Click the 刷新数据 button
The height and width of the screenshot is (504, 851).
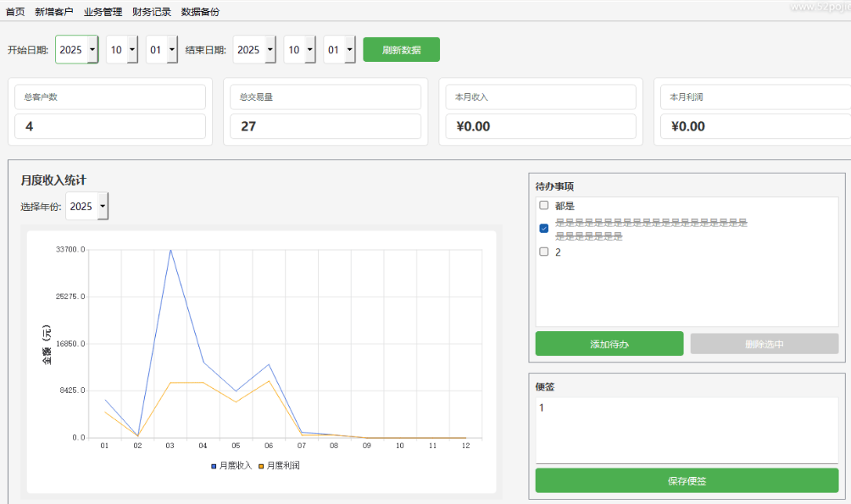tap(401, 50)
